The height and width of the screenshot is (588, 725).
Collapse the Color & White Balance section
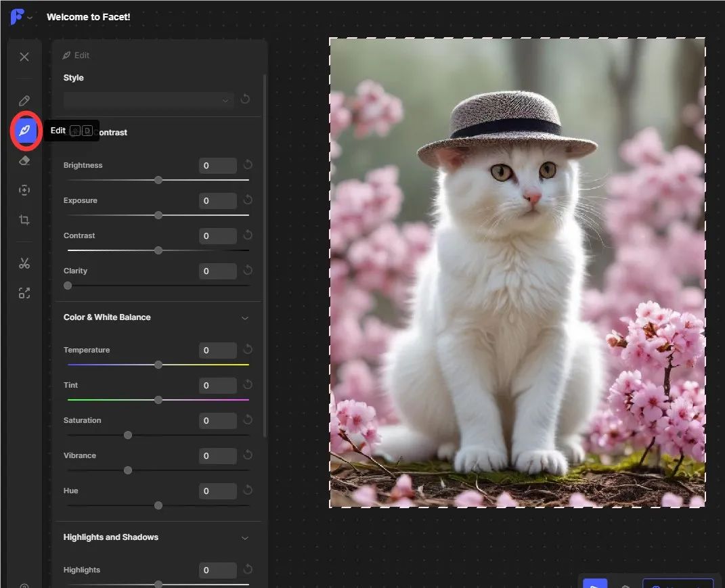coord(245,317)
